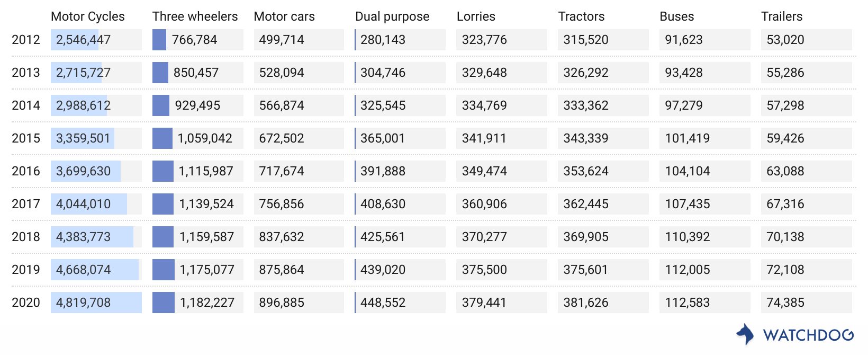Select the Buses column header

tap(676, 16)
